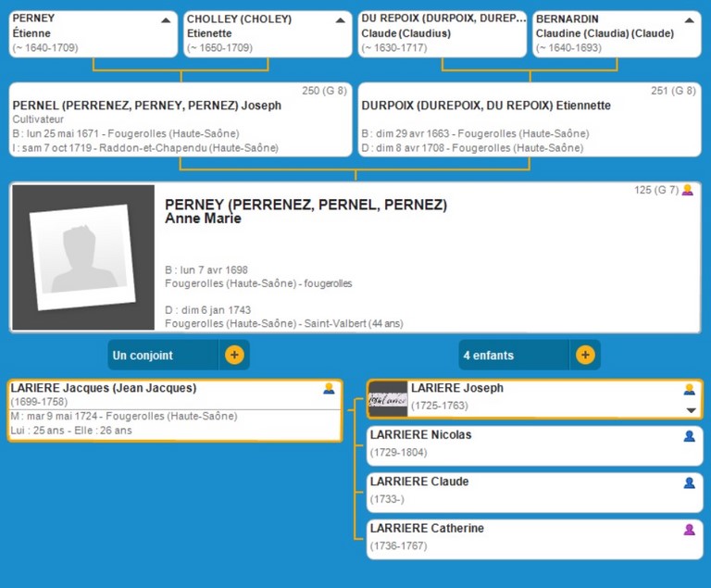711x588 pixels.
Task: Select spouse LARIERE Jacques name
Action: 104,388
